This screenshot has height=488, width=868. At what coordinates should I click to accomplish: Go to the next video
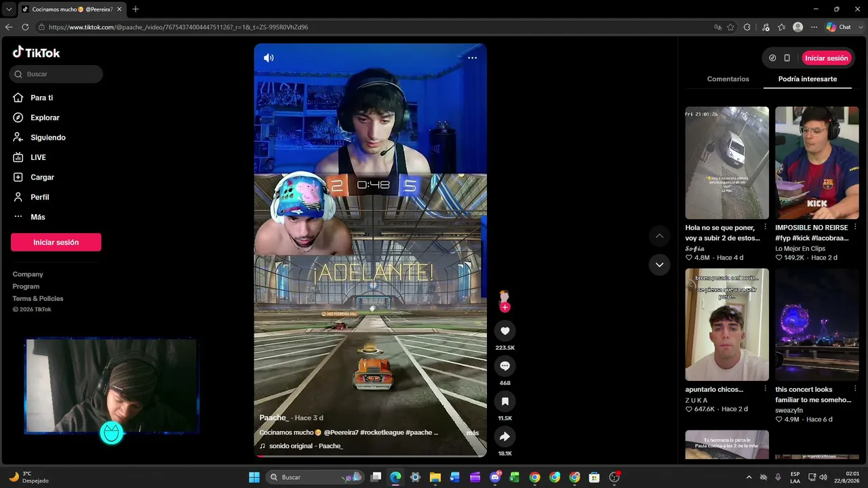coord(659,264)
